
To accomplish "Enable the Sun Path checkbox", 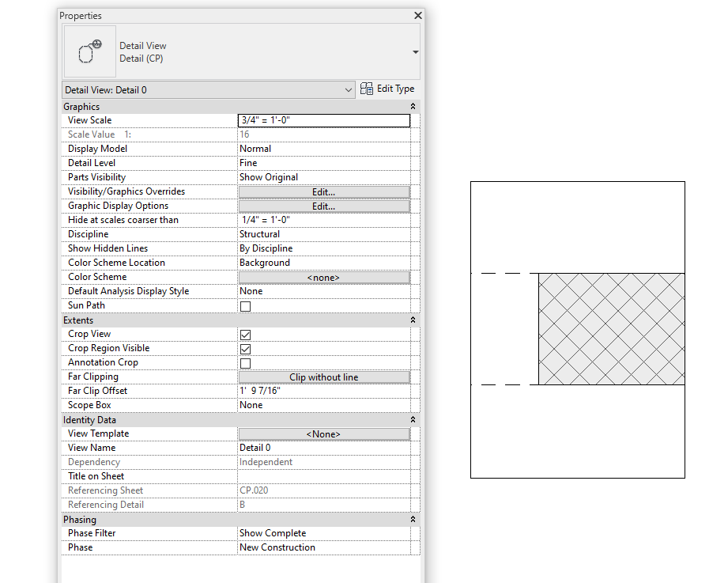I will point(245,305).
